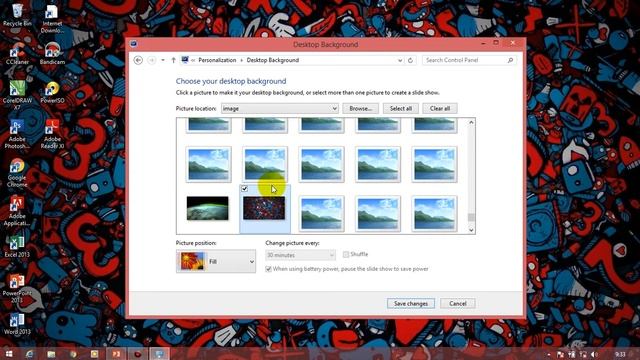Open the CorelDRAW X7 desktop shortcut

(x=17, y=95)
